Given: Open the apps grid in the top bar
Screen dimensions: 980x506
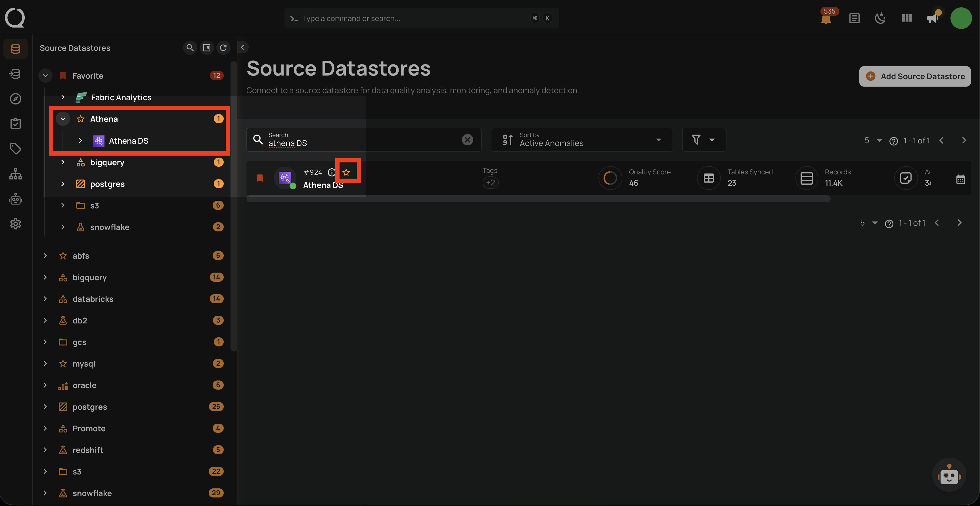Looking at the screenshot, I should coord(906,18).
